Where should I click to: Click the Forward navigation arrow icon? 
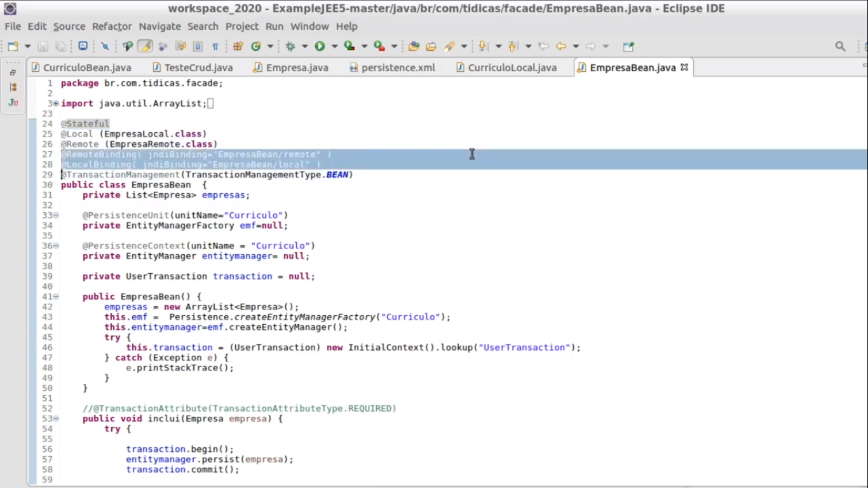click(591, 46)
